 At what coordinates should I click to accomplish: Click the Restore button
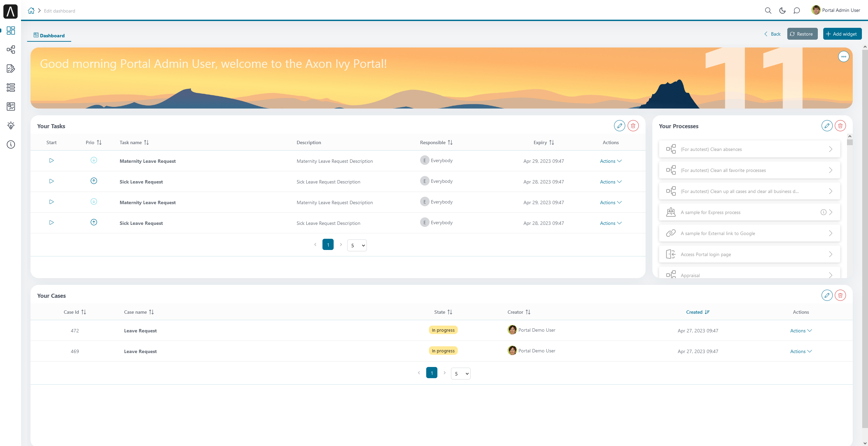pos(802,34)
